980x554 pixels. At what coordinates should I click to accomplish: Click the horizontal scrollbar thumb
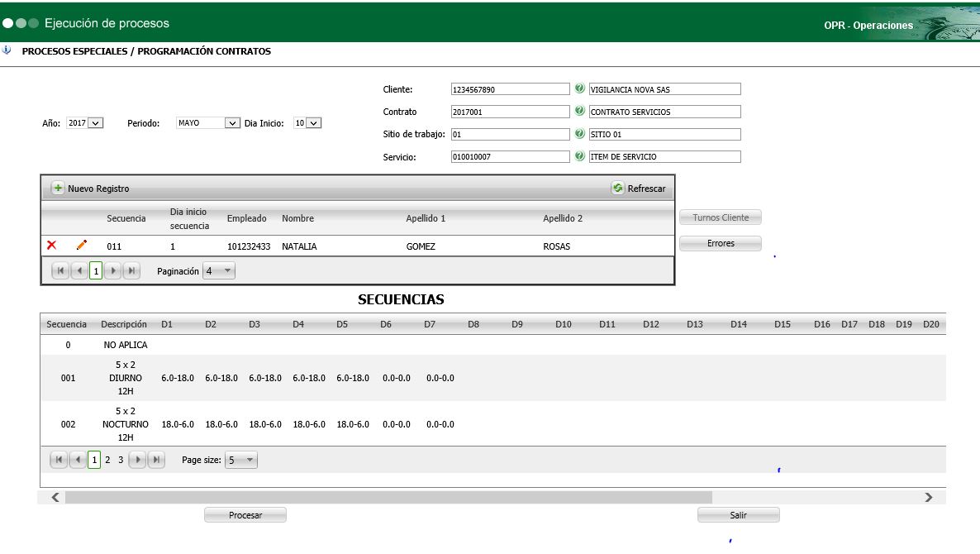click(388, 497)
